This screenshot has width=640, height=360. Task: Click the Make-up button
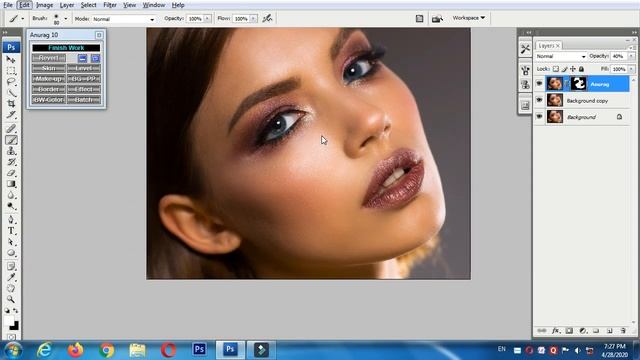coord(49,79)
